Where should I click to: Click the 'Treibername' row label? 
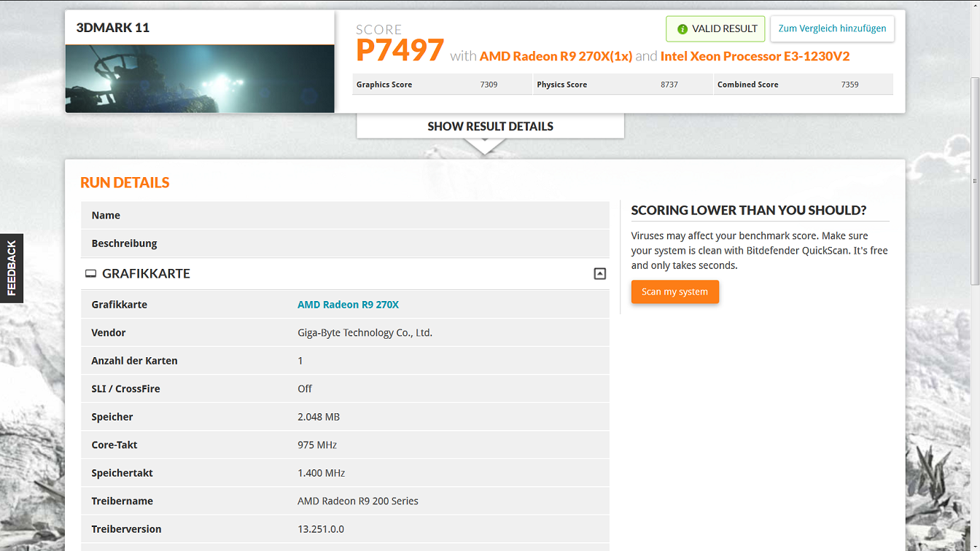(122, 501)
